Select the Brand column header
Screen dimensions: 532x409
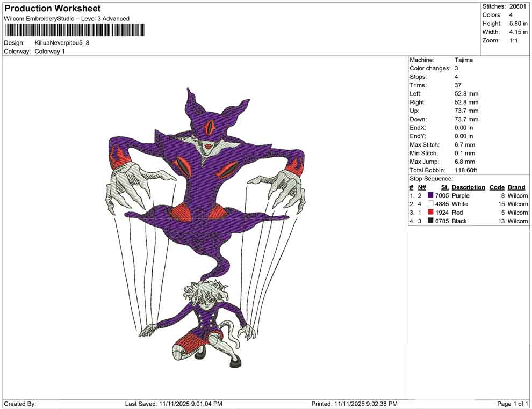tap(516, 187)
